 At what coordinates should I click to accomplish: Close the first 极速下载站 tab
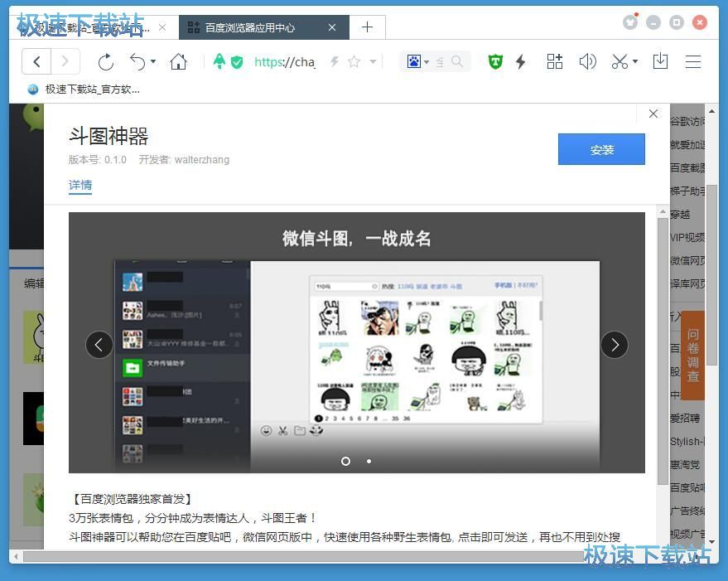pyautogui.click(x=162, y=27)
